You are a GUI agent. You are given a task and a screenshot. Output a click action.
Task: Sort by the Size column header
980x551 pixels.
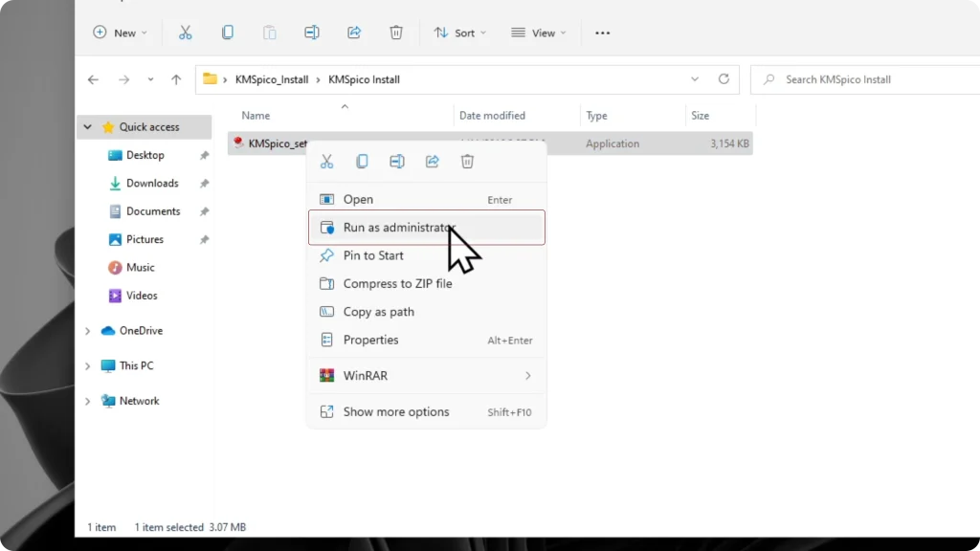[x=700, y=116]
